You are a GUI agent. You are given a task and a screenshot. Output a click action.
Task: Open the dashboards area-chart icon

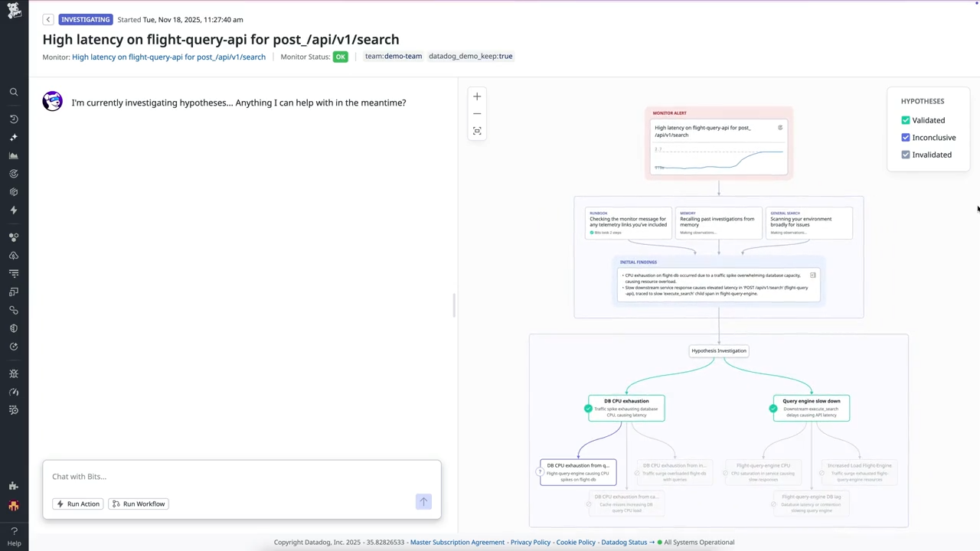(14, 156)
